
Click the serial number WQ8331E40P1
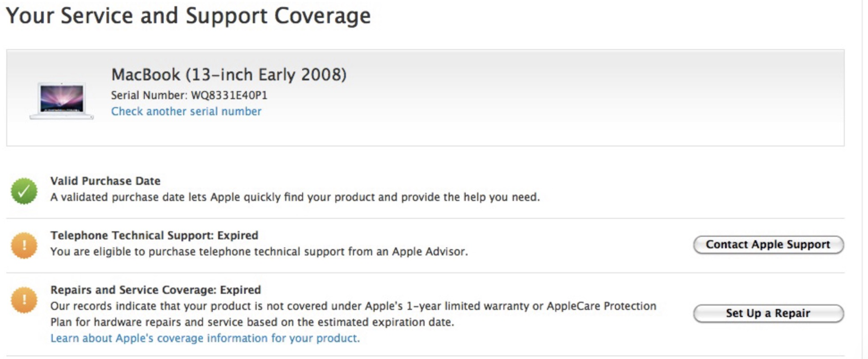pos(229,95)
